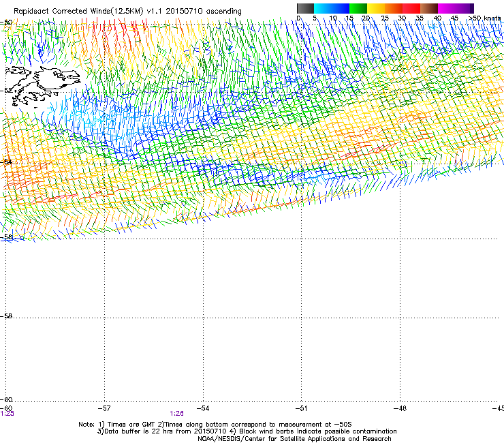504x443 pixels.
Task: Click the '-58' latitude axis label
Action: 6,316
